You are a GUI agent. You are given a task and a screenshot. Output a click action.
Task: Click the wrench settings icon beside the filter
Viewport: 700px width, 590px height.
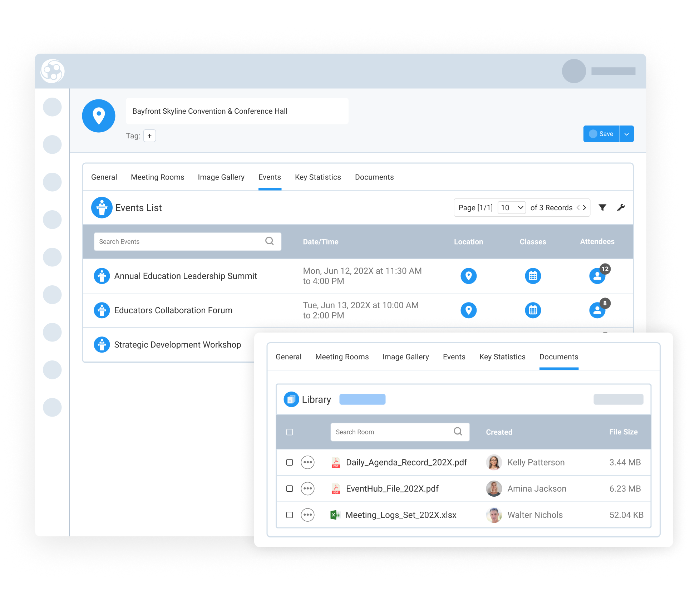click(x=621, y=207)
